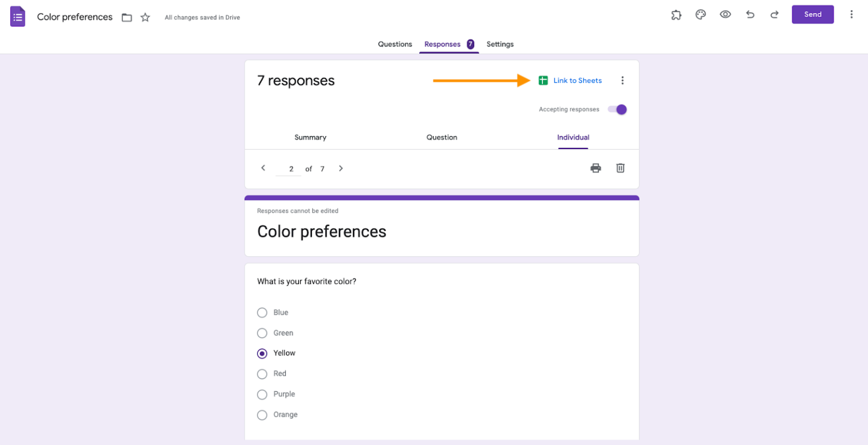Screen dimensions: 868x445
Task: Select the Orange radio option
Action: tap(262, 415)
